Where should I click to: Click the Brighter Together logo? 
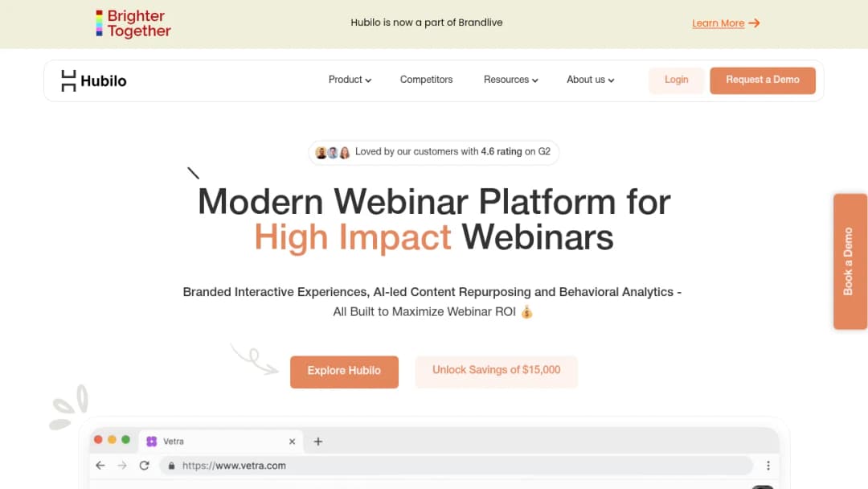tap(133, 23)
